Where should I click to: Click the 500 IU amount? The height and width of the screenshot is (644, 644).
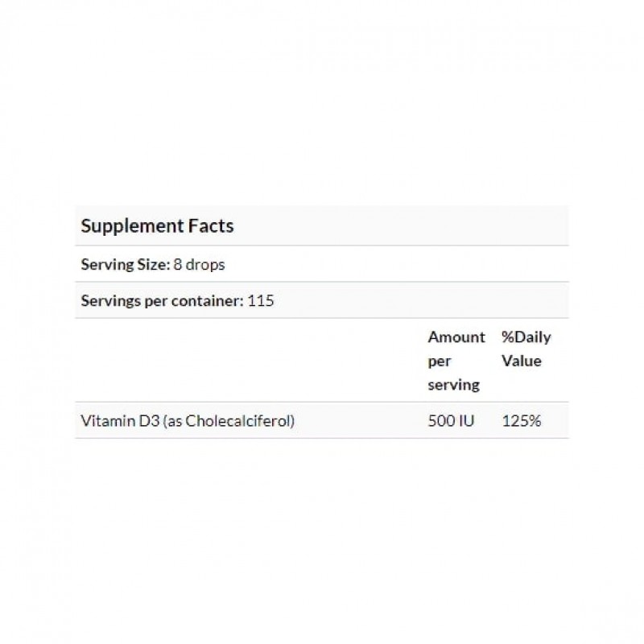(x=451, y=421)
